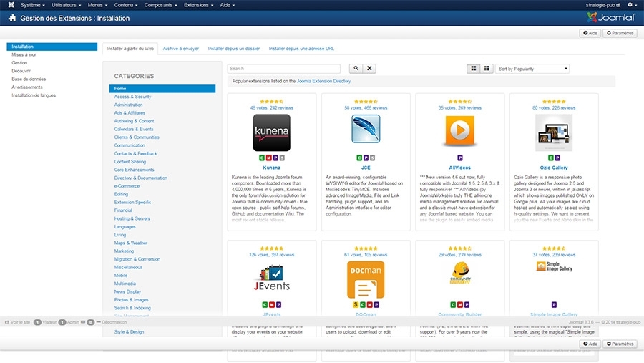The image size is (644, 363).
Task: Switch to list view layout
Action: point(487,68)
